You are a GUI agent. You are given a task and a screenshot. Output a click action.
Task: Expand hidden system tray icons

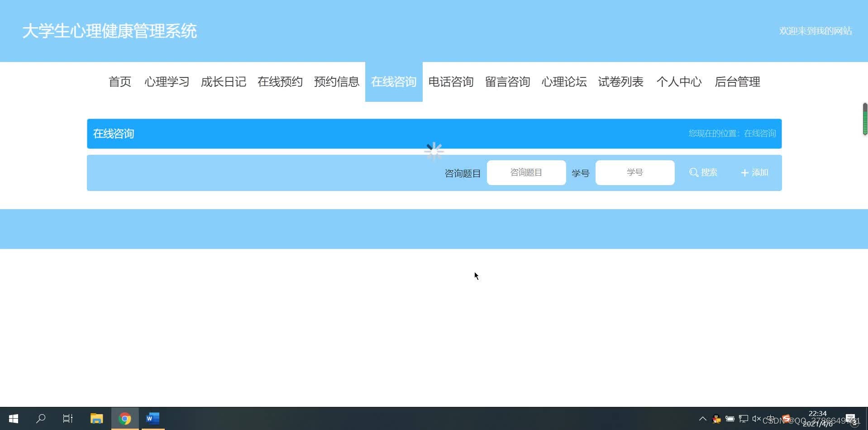(x=702, y=419)
